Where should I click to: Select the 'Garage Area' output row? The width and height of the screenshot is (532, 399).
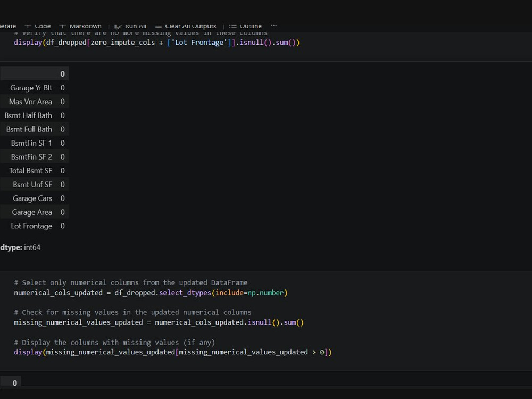pyautogui.click(x=34, y=212)
